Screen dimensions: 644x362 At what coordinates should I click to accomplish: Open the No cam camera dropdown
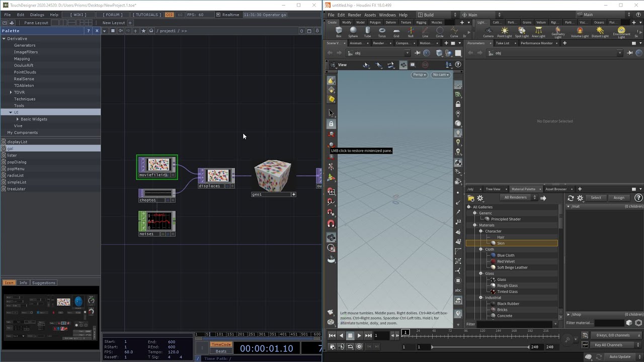pyautogui.click(x=441, y=75)
